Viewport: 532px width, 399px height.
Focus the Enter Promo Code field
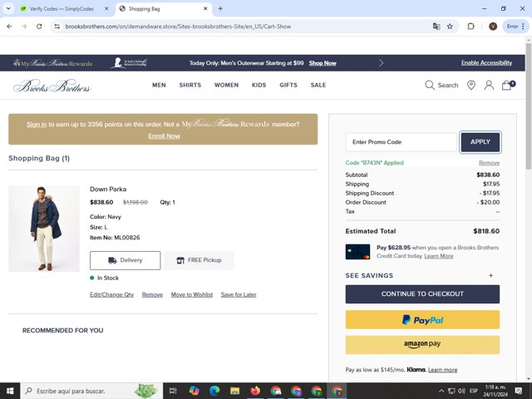401,142
